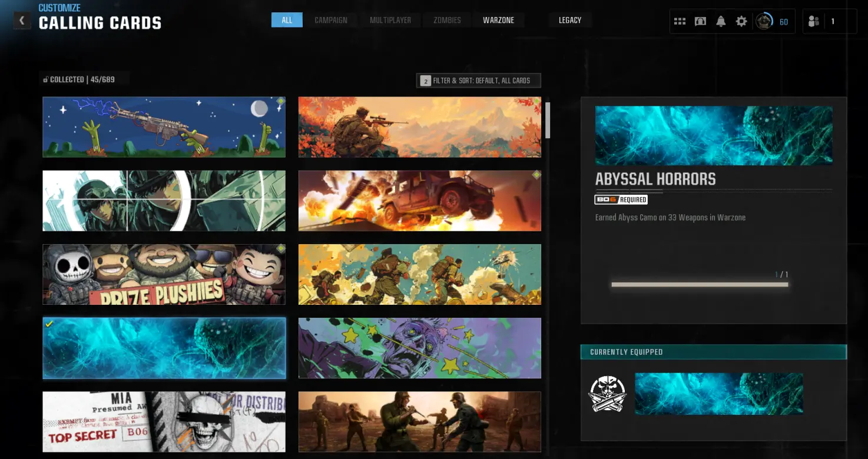View notifications via the bell icon
The height and width of the screenshot is (459, 868).
721,22
